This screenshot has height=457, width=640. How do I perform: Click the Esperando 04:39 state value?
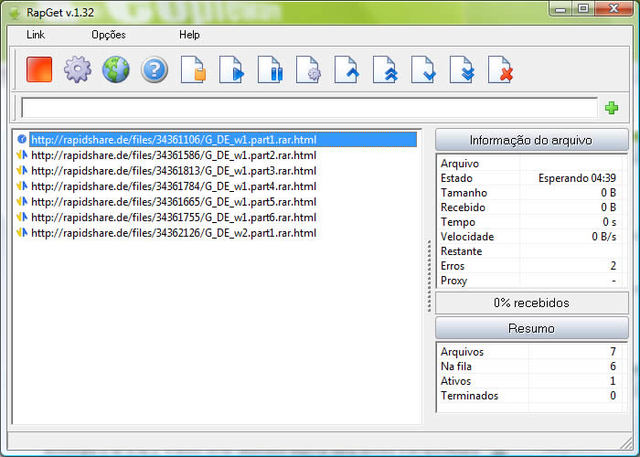tap(577, 178)
